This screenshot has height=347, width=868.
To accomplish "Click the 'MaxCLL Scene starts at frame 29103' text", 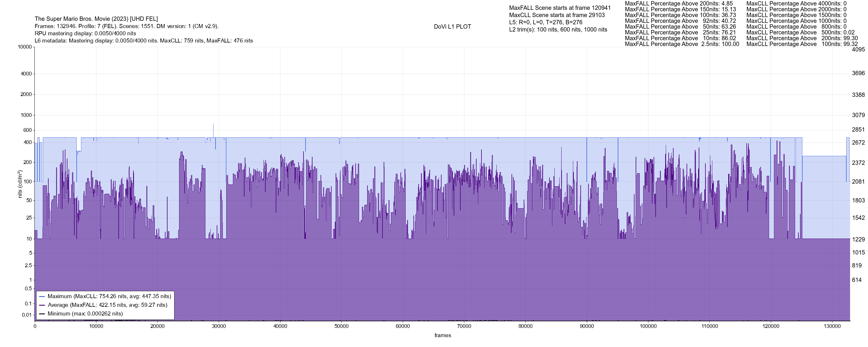I will [x=557, y=15].
